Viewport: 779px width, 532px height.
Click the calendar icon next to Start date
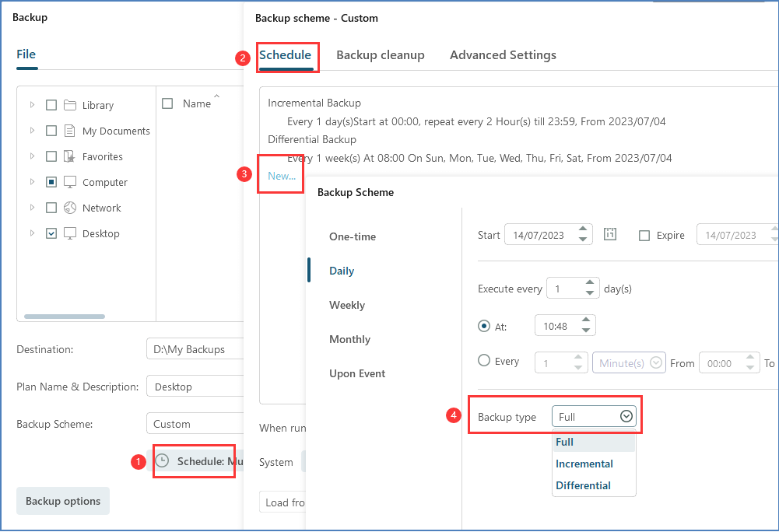click(610, 235)
